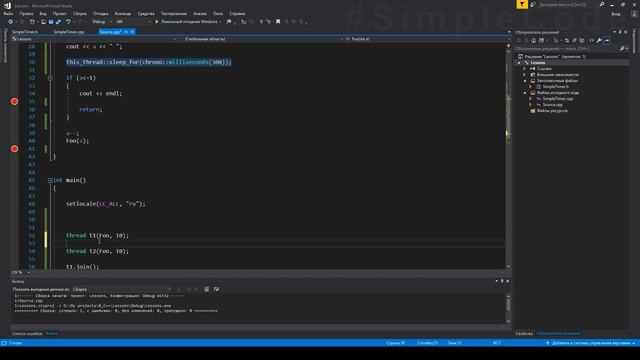Click the Navigate Backward toolbar icon
This screenshot has width=640, height=360.
11,22
